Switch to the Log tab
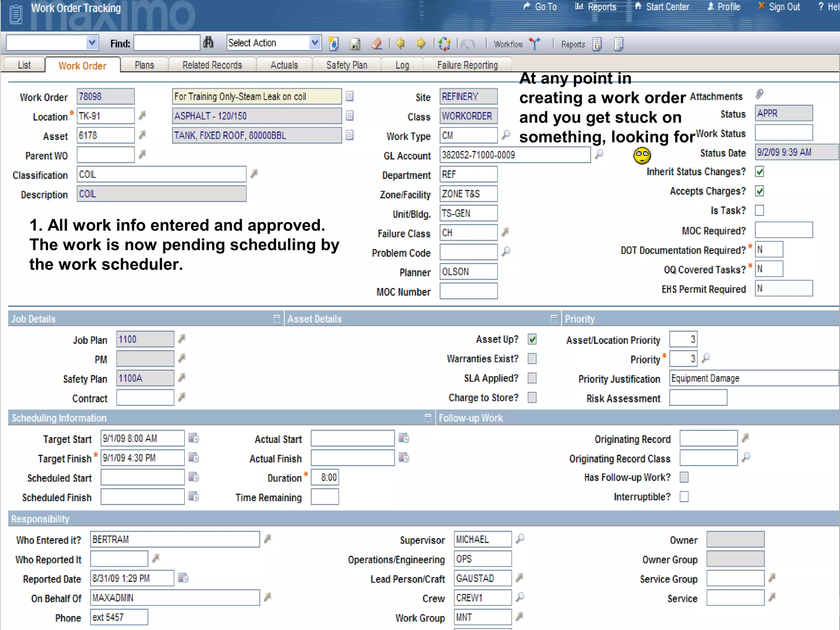Image resolution: width=840 pixels, height=630 pixels. [402, 65]
